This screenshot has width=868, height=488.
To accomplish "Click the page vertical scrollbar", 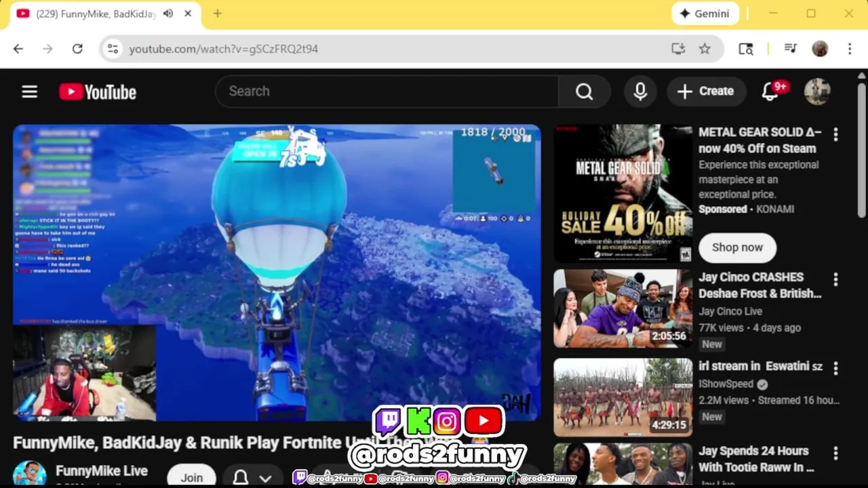I will 861,150.
